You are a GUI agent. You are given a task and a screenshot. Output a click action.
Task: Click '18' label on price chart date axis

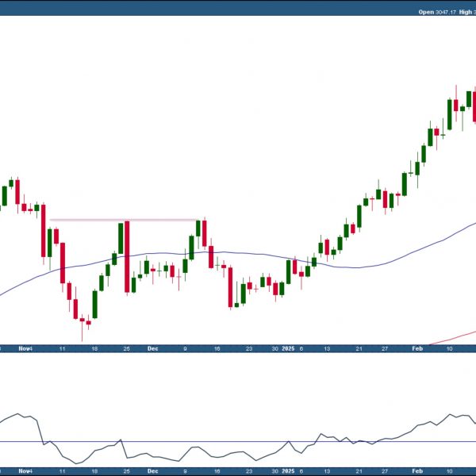point(94,349)
